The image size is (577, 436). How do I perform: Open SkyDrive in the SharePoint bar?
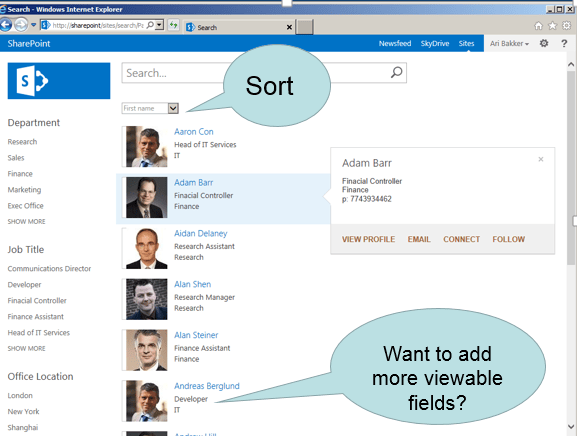click(435, 43)
